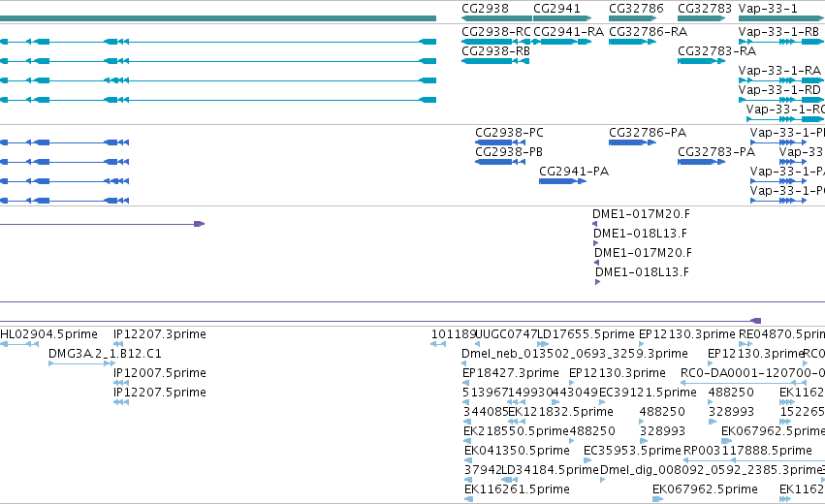
Task: Open protein CG2941-PA
Action: [574, 172]
